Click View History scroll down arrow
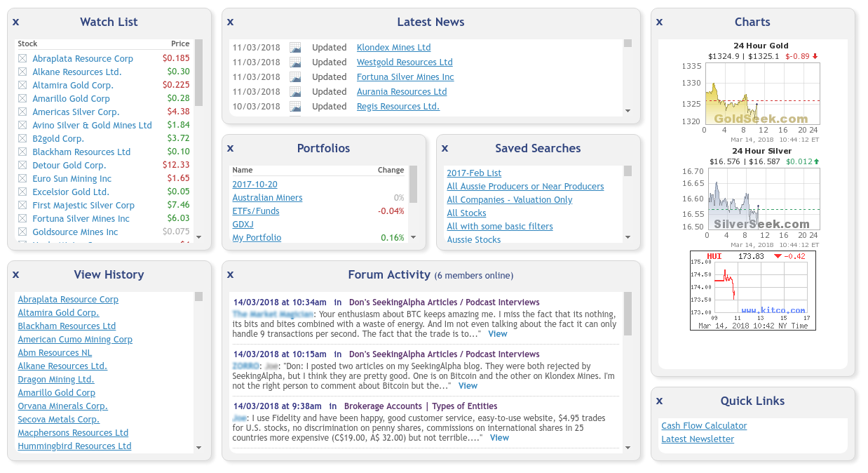 198,448
